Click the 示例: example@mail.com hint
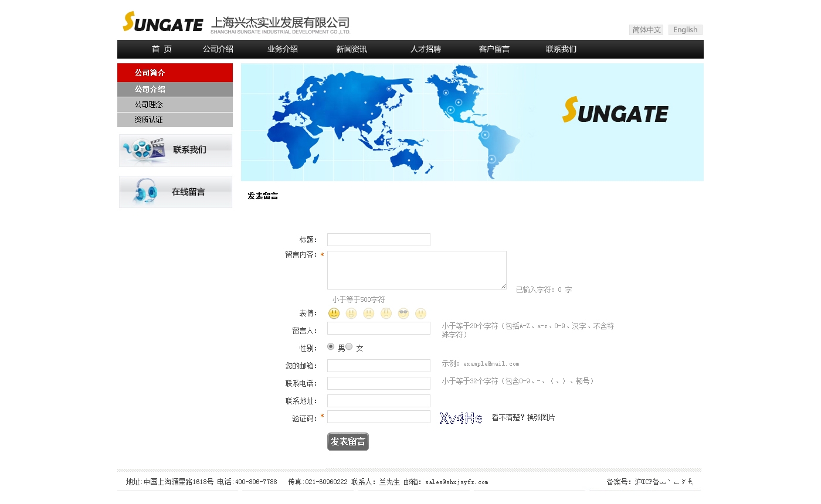The image size is (821, 504). (x=480, y=363)
